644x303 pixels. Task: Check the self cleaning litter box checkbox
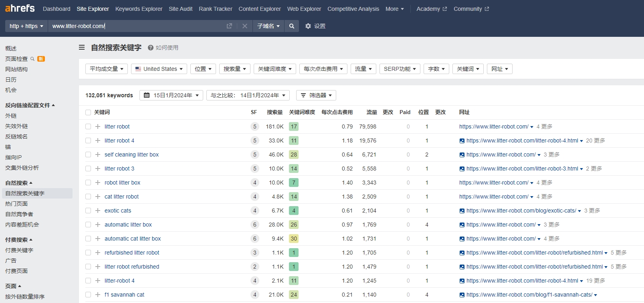click(88, 155)
